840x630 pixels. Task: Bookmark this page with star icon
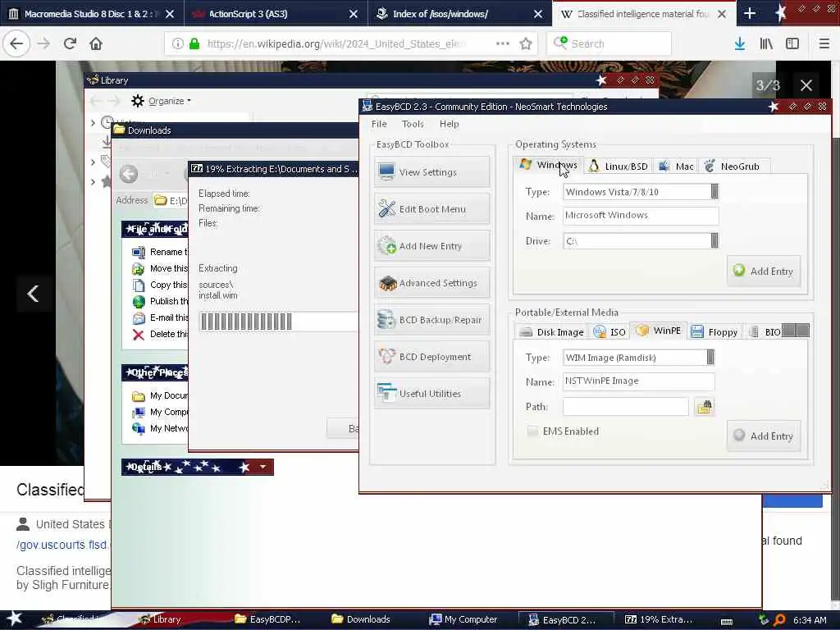[x=526, y=43]
